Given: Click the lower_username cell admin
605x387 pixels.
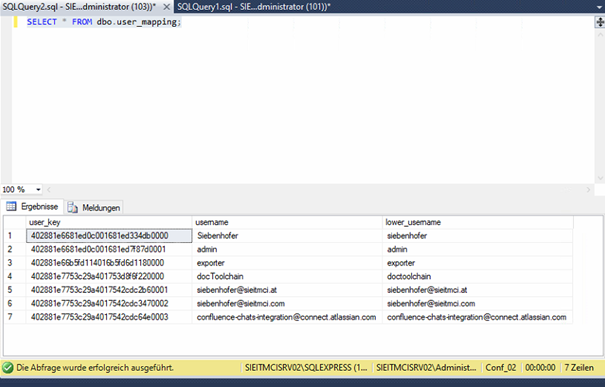Looking at the screenshot, I should click(x=478, y=249).
